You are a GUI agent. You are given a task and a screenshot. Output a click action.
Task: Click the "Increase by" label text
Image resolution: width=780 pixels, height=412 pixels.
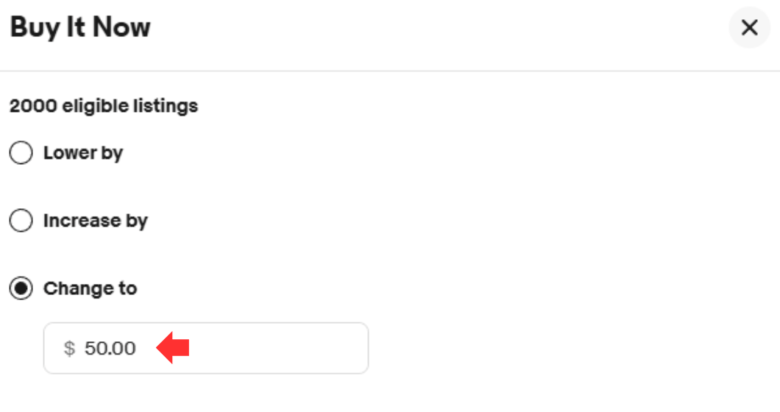[95, 221]
